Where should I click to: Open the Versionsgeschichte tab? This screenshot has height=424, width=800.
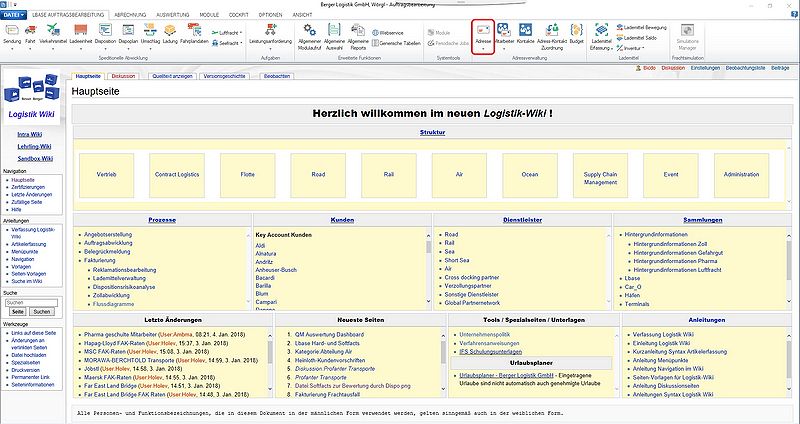224,76
